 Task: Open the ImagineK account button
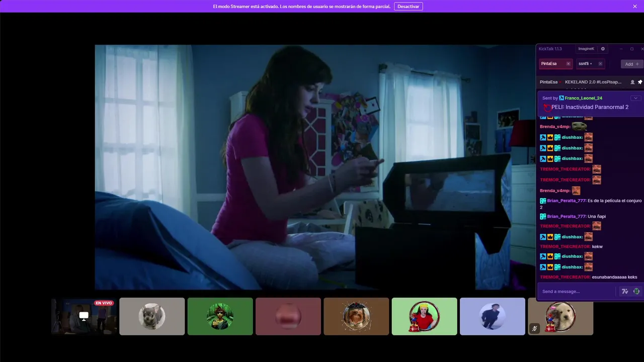click(x=586, y=49)
